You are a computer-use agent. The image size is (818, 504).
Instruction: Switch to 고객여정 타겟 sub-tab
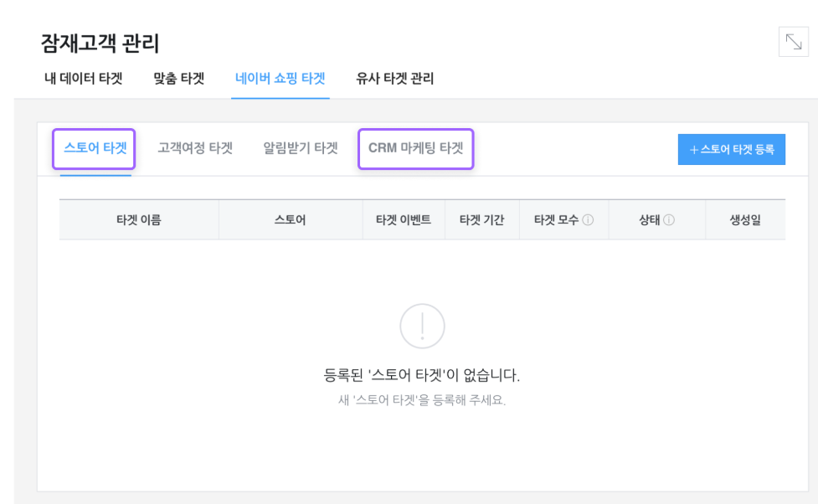click(x=195, y=148)
